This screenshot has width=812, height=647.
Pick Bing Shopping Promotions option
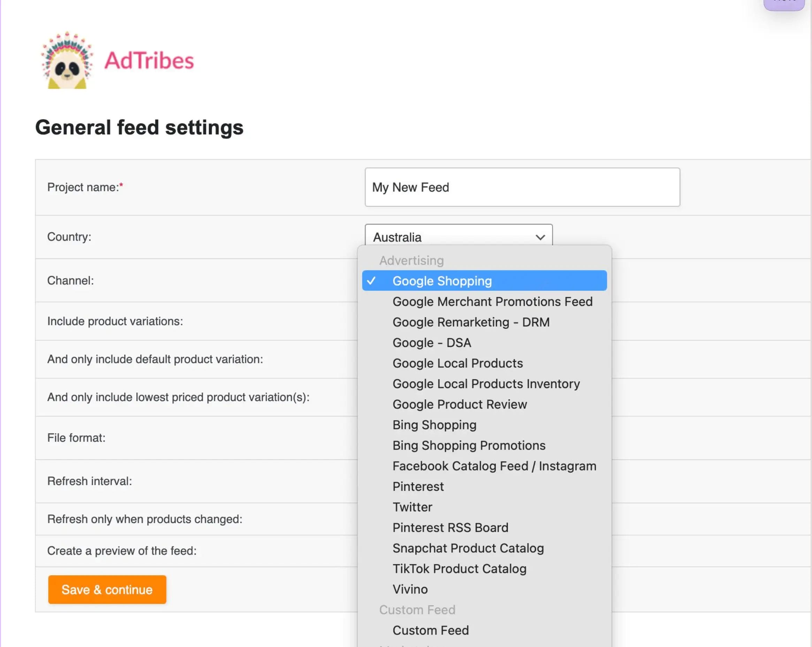pyautogui.click(x=469, y=445)
